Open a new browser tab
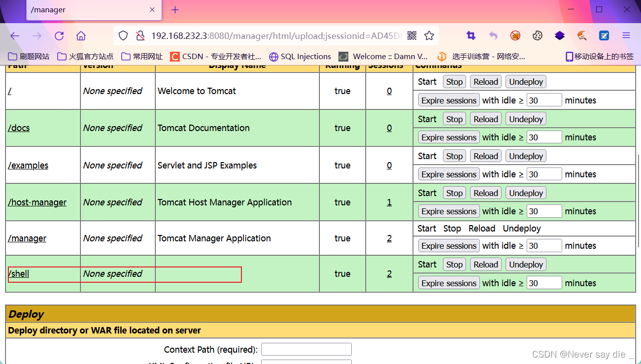The width and height of the screenshot is (641, 364). point(175,10)
